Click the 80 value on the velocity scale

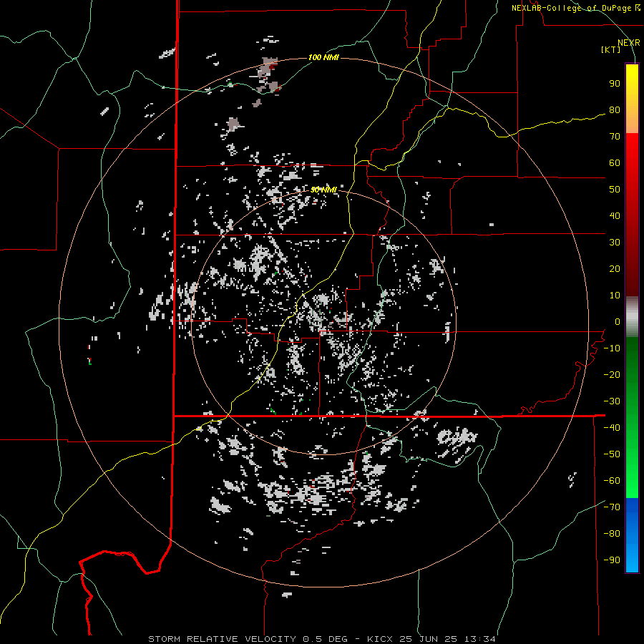(615, 110)
